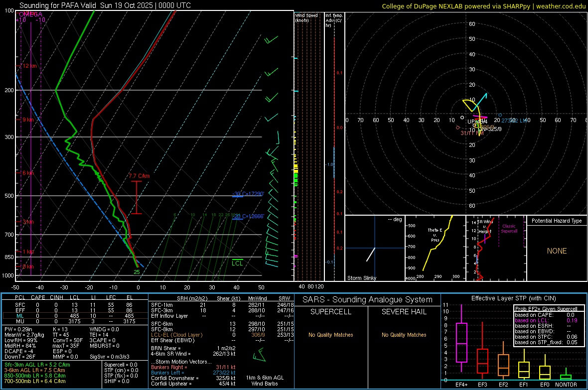588x390 pixels.
Task: Click the '3 km' height marker
Action: click(x=28, y=222)
